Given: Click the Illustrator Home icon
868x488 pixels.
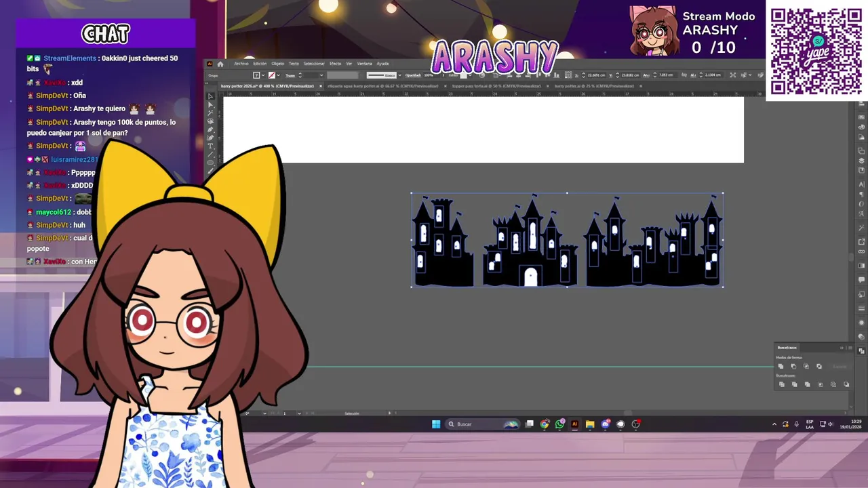Looking at the screenshot, I should click(220, 64).
